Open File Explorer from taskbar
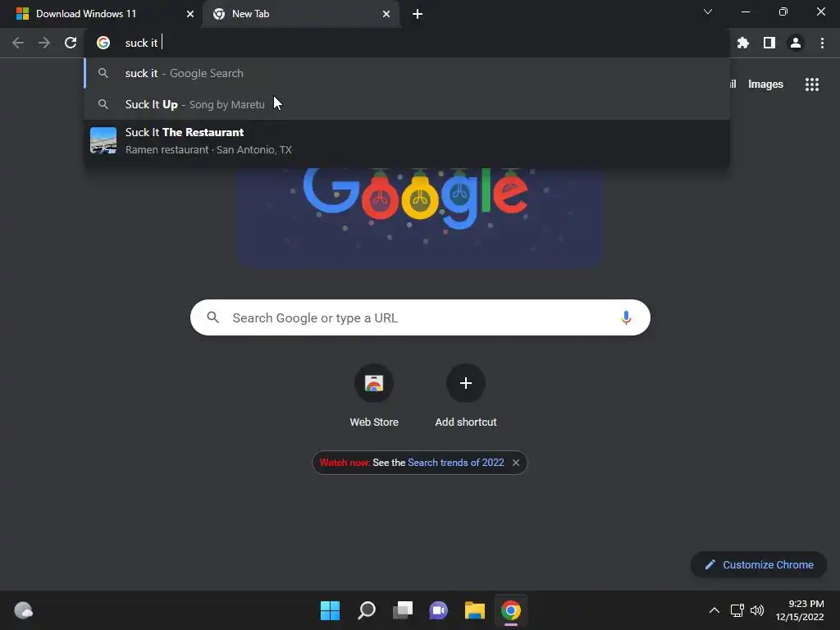840x630 pixels. [475, 610]
